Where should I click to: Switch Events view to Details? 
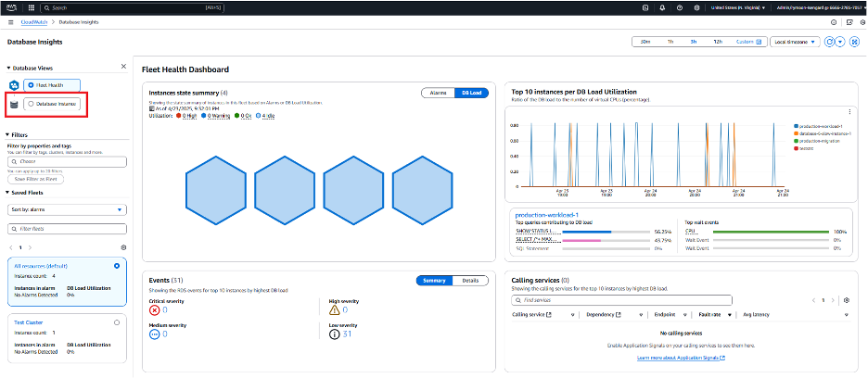tap(470, 281)
